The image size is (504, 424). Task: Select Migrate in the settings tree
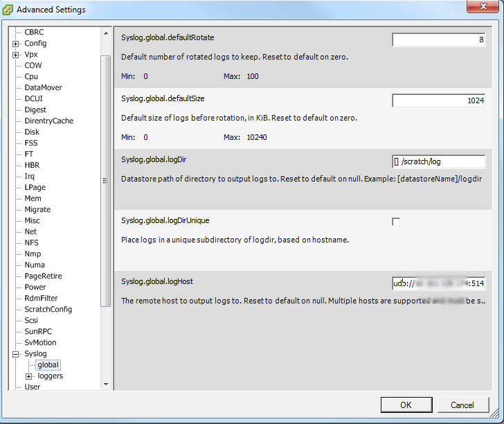pyautogui.click(x=37, y=209)
